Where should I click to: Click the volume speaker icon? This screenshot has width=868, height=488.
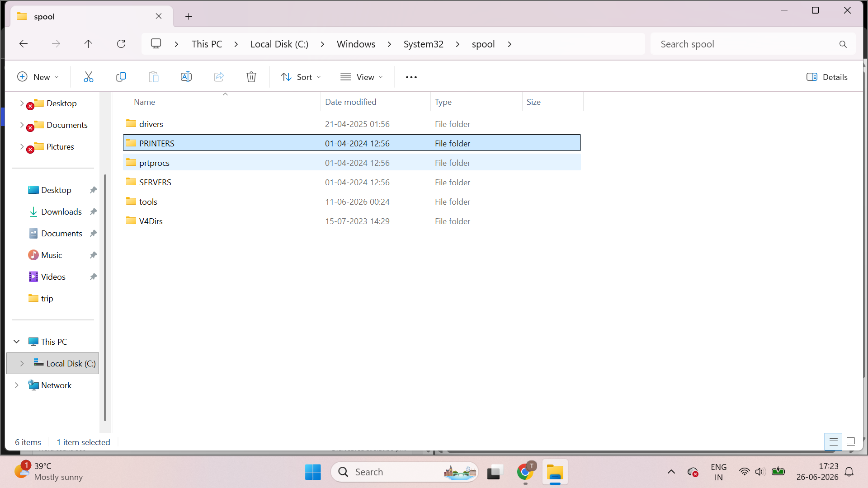[x=760, y=472]
